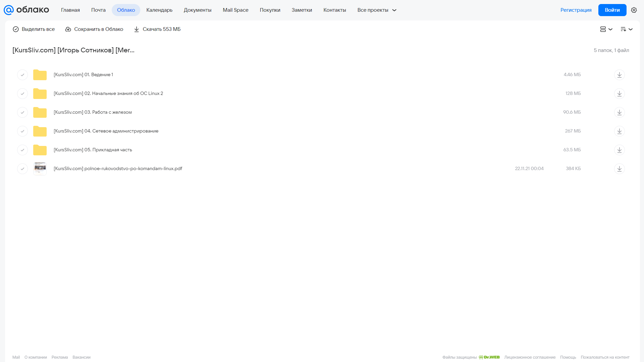The height and width of the screenshot is (362, 644).
Task: Select the 04. Сетевое администрирование checkbox
Action: point(22,131)
